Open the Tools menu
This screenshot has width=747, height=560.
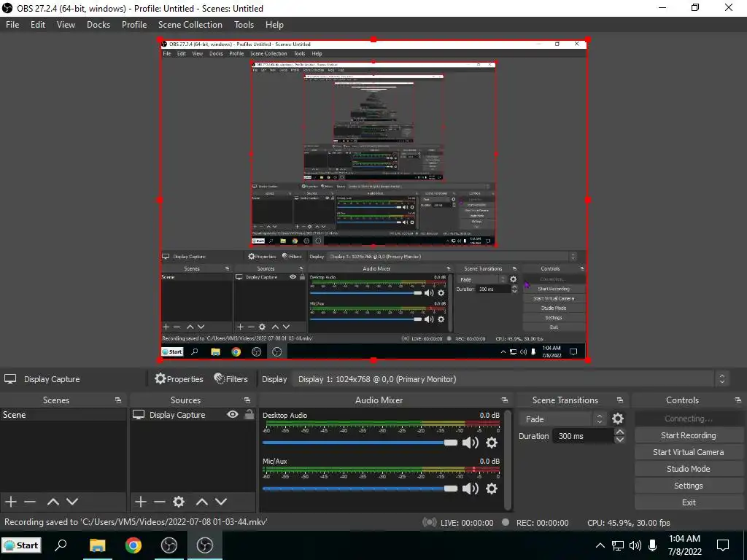point(244,25)
